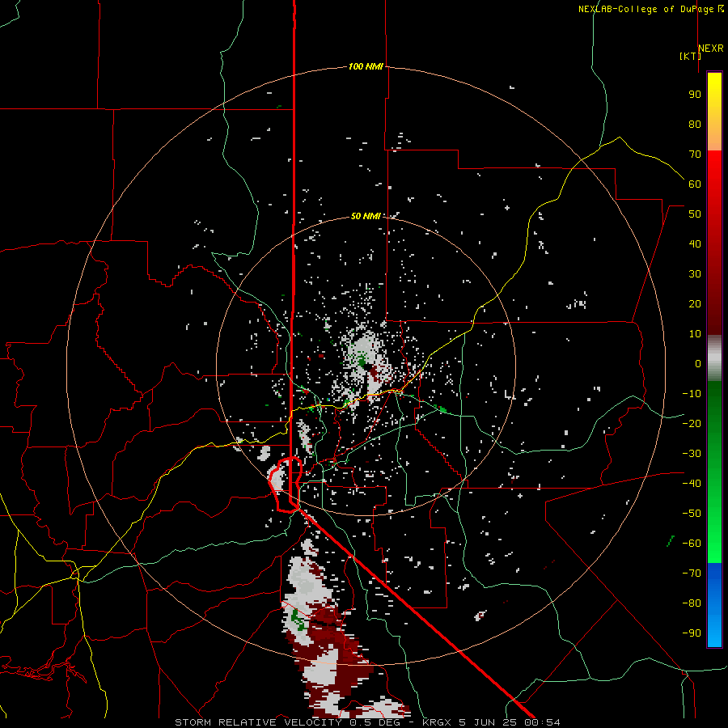Select the gray zero-velocity color bar segment
728x728 pixels.
(x=714, y=358)
